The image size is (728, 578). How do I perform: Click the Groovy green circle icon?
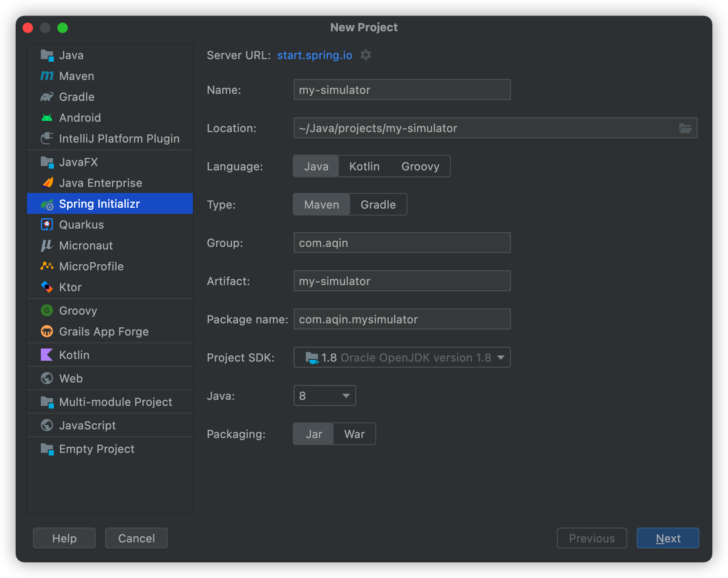coord(47,311)
